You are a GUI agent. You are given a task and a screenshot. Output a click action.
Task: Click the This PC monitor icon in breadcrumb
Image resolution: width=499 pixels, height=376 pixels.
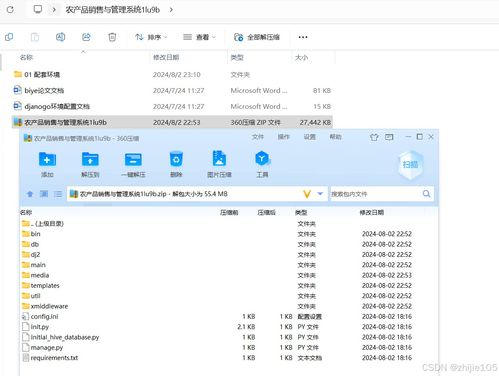(38, 9)
